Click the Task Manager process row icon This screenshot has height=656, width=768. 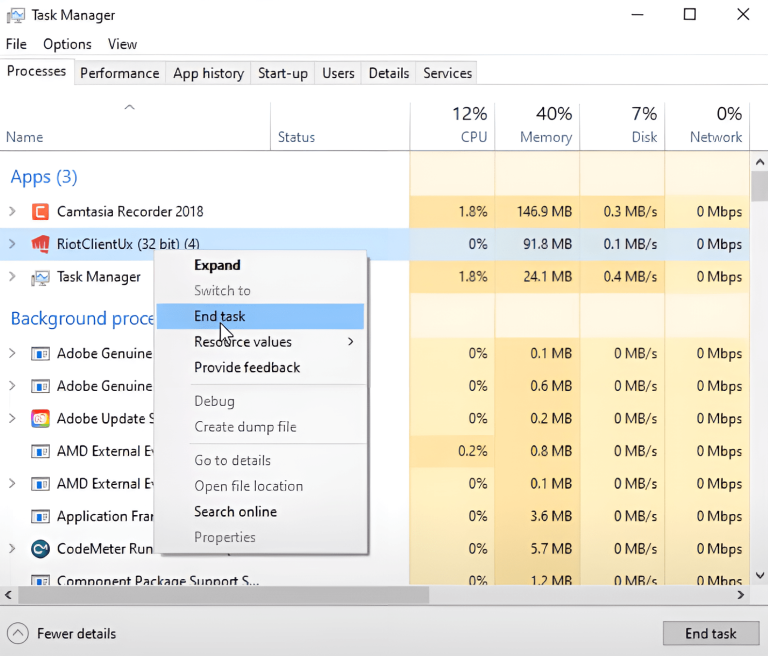40,277
